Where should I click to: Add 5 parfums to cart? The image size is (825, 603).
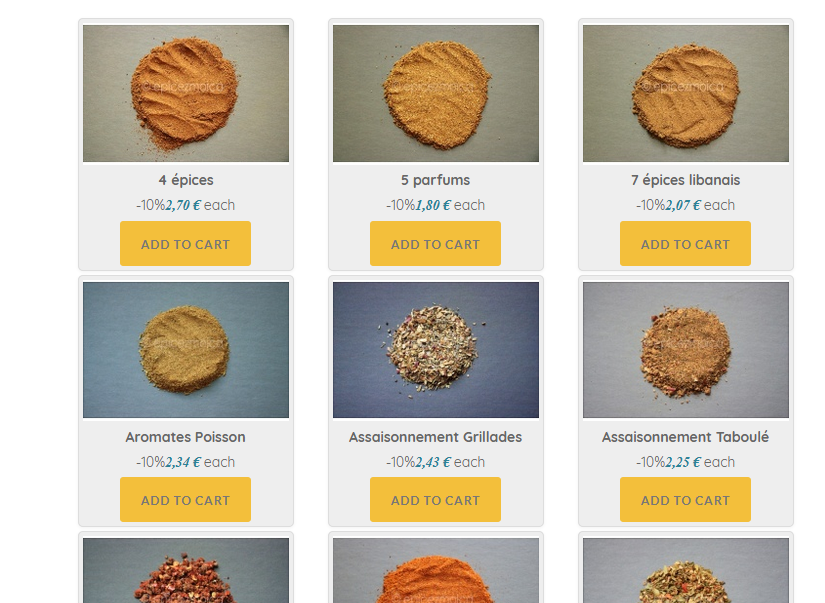[x=435, y=244]
